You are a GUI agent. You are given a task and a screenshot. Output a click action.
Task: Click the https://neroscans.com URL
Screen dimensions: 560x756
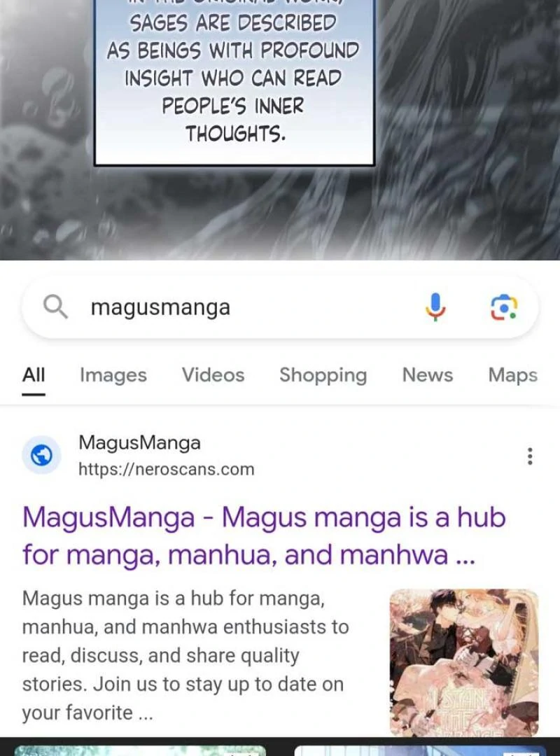click(167, 469)
